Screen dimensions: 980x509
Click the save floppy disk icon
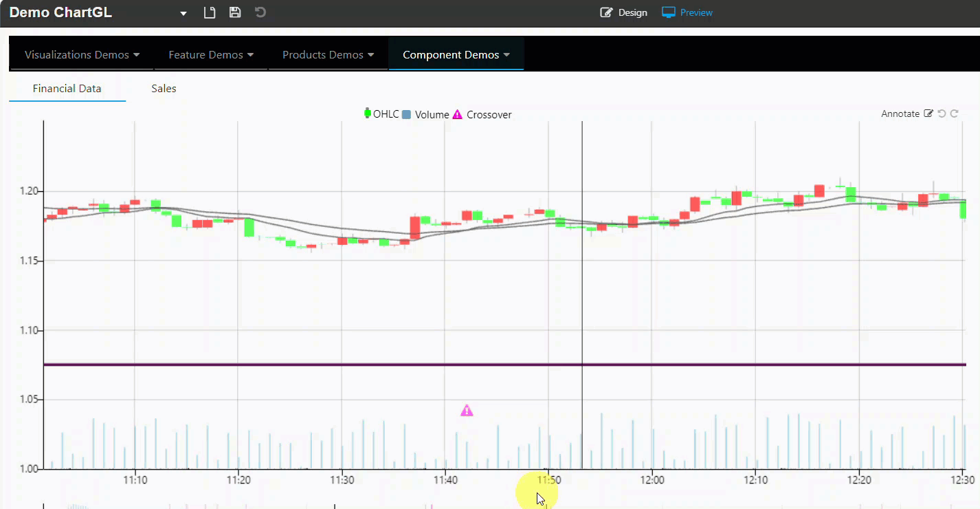235,12
